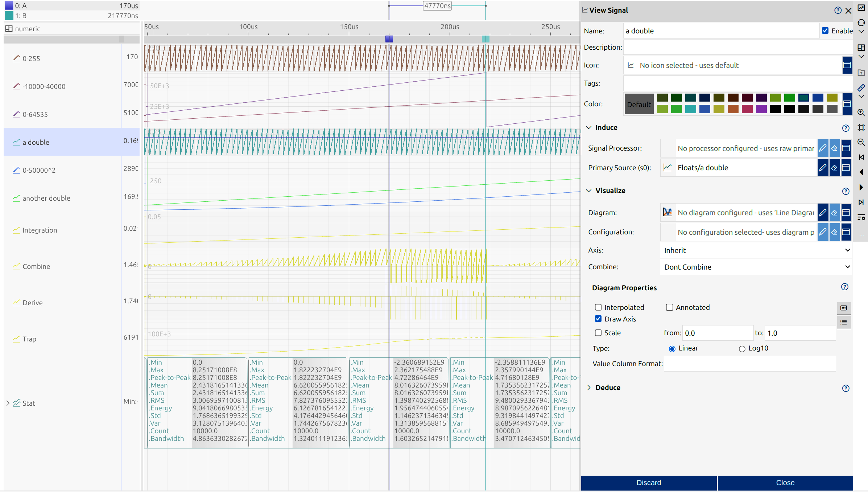Viewport: 868px width, 492px height.
Task: Jump to last sample with skip-end icon
Action: [861, 202]
